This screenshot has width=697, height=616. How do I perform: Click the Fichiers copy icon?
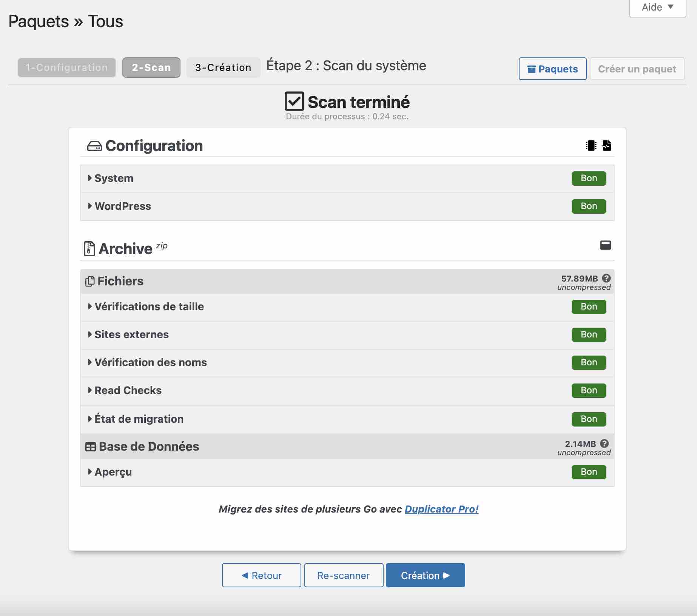pyautogui.click(x=90, y=281)
